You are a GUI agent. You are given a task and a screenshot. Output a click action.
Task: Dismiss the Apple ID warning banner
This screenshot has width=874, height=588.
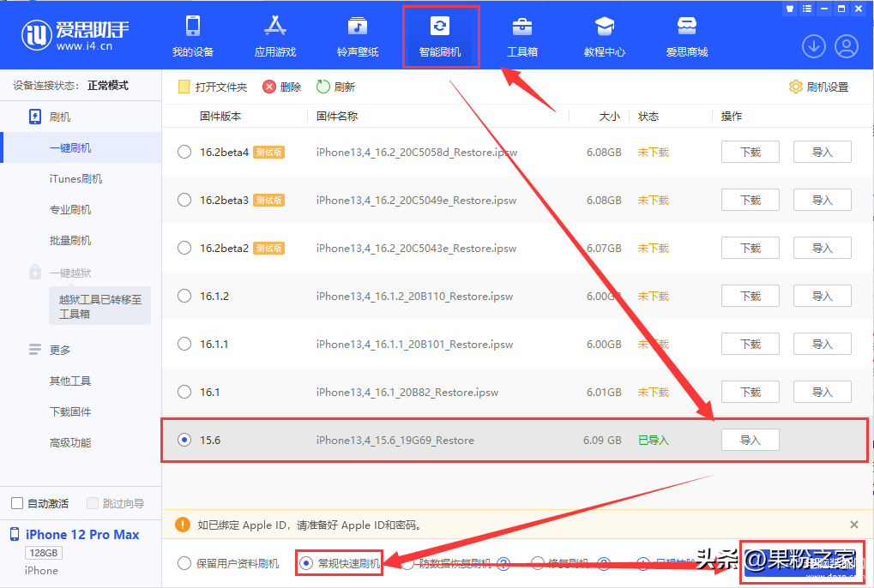point(853,525)
